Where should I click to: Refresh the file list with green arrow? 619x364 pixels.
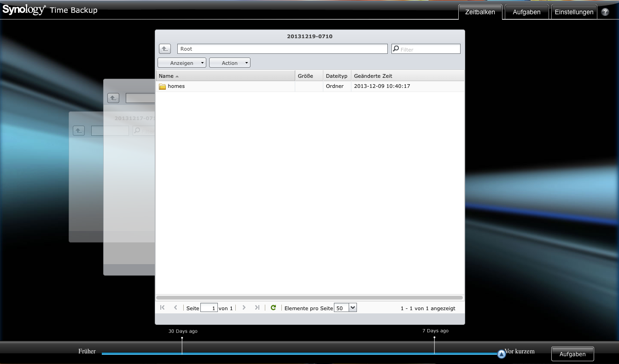[273, 308]
